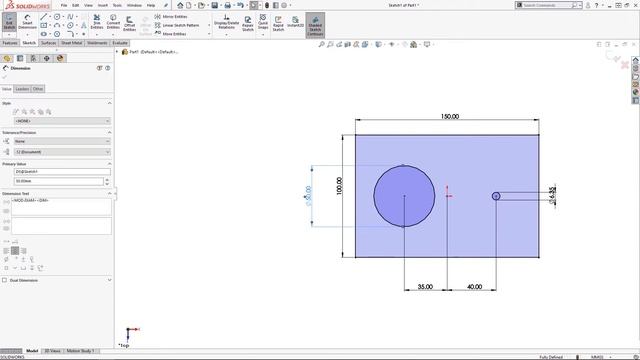Click Linear Sketch Pattern

tap(177, 25)
